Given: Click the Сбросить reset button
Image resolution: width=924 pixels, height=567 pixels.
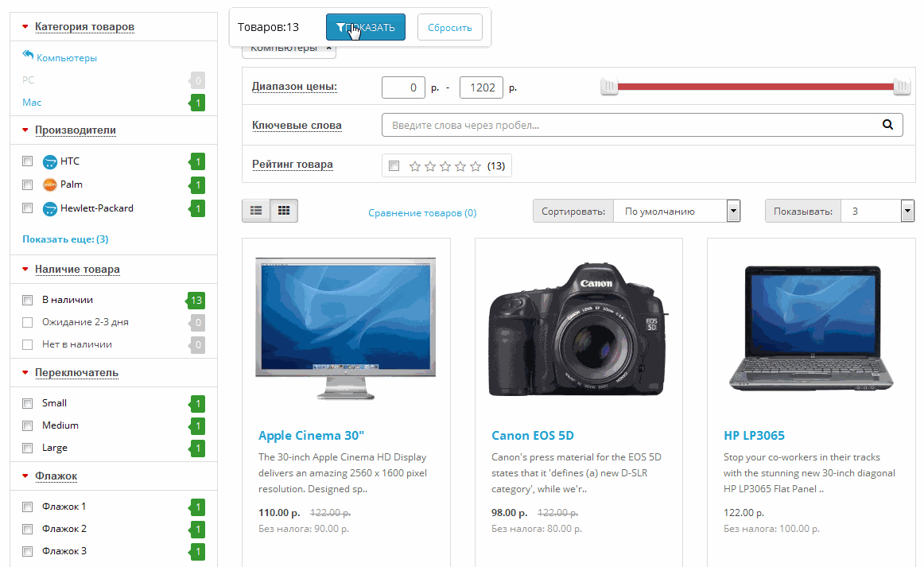Looking at the screenshot, I should (449, 27).
